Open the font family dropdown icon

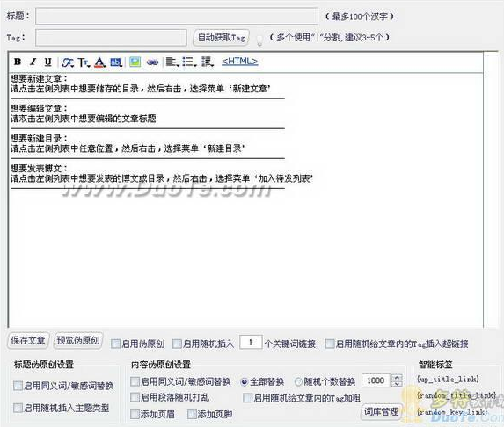pos(68,62)
